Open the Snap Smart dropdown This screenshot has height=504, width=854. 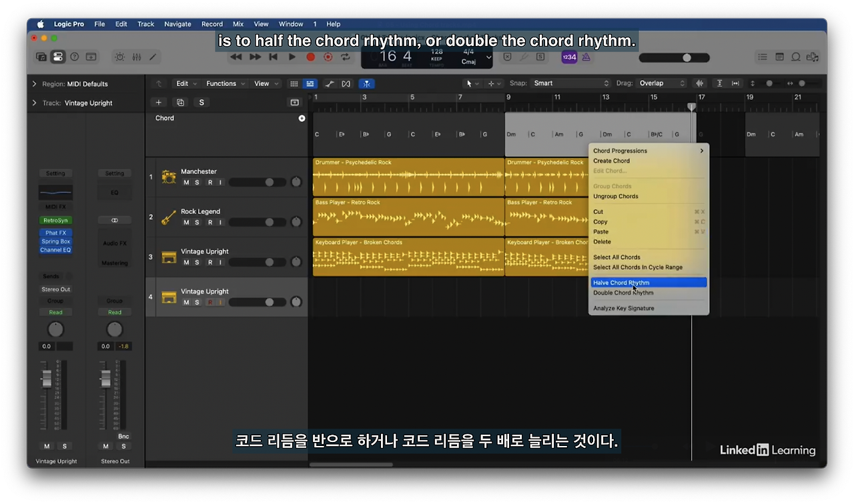click(x=571, y=83)
